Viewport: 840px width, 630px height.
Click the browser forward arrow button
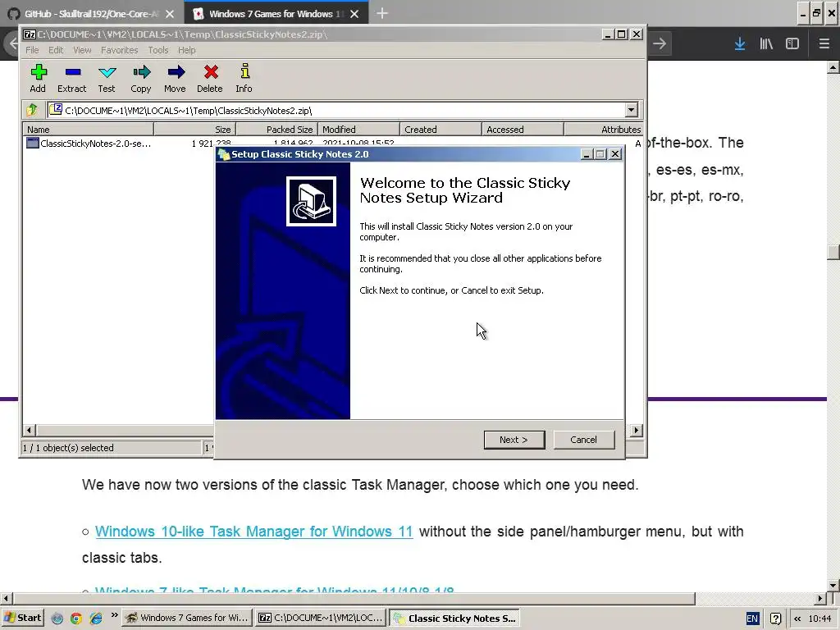pos(660,44)
